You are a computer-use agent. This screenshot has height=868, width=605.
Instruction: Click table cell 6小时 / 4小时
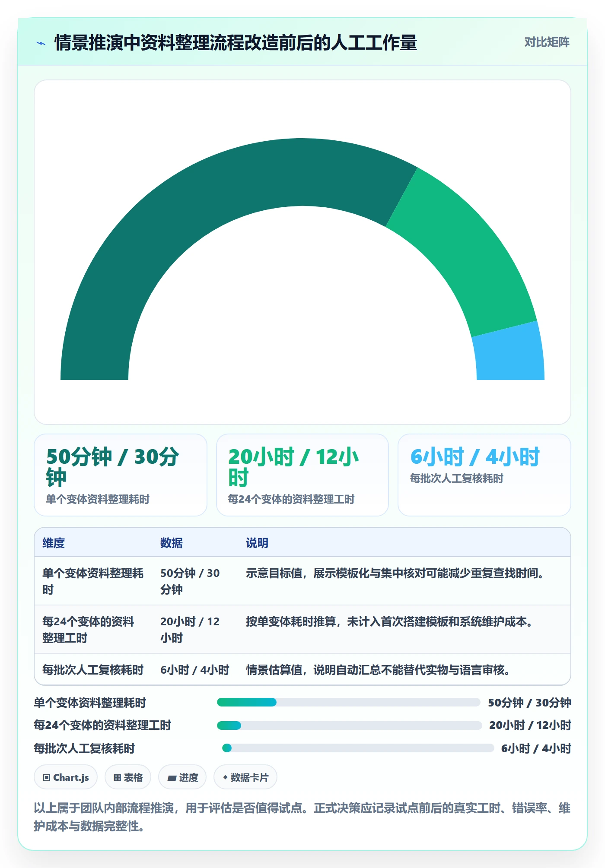point(195,670)
